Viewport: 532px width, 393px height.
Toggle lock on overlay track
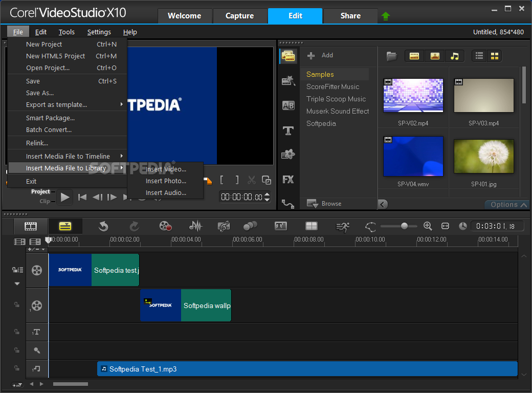tap(16, 305)
